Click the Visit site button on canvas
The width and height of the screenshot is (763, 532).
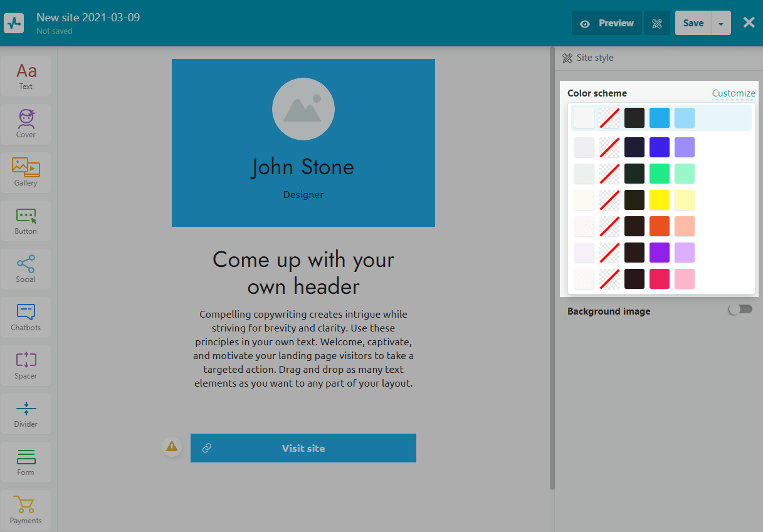click(x=303, y=448)
